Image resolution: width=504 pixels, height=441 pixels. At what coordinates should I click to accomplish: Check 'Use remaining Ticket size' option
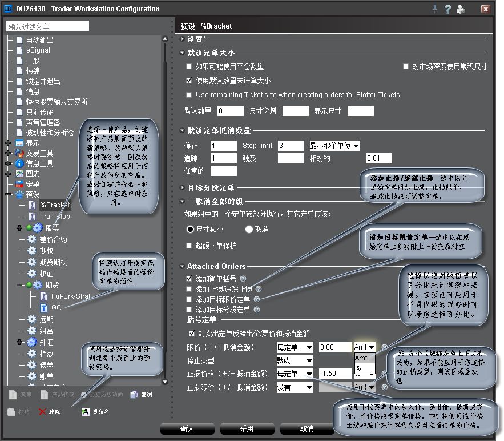click(189, 95)
